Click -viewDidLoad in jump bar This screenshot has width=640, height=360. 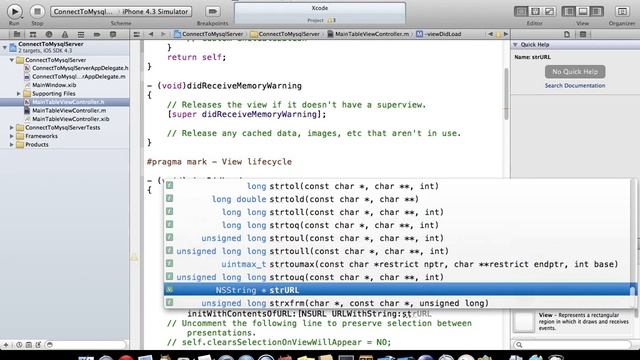(x=439, y=34)
